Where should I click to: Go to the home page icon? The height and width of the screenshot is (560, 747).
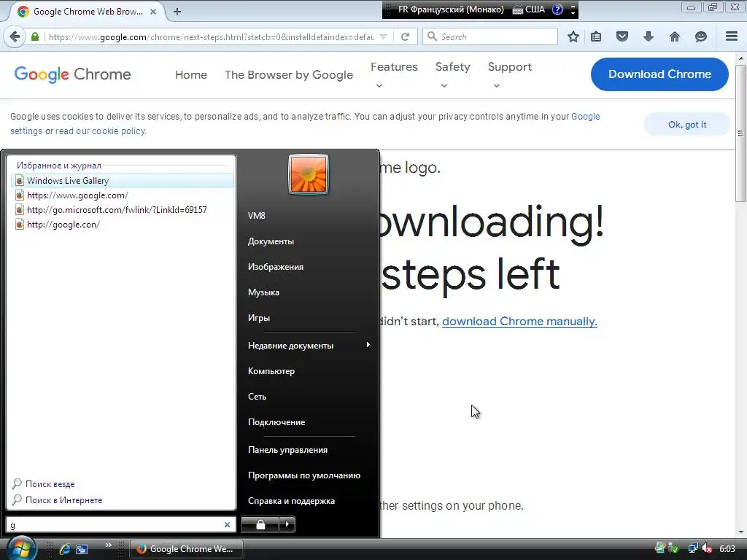(675, 36)
